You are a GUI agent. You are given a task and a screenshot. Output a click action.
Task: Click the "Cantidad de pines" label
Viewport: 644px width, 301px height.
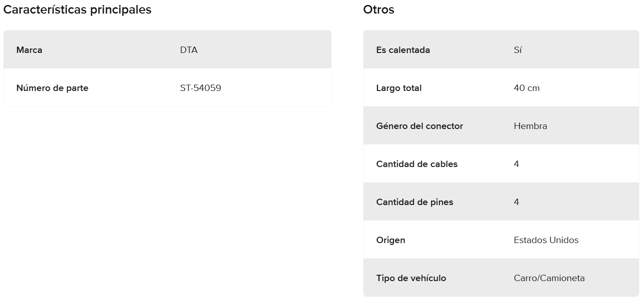click(x=415, y=202)
